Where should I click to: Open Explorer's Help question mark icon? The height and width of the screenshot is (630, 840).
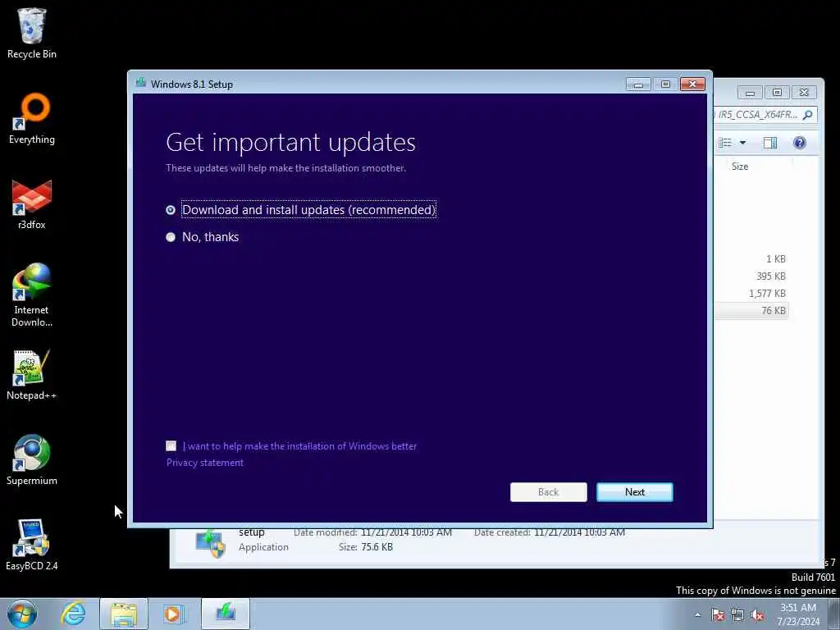tap(799, 143)
